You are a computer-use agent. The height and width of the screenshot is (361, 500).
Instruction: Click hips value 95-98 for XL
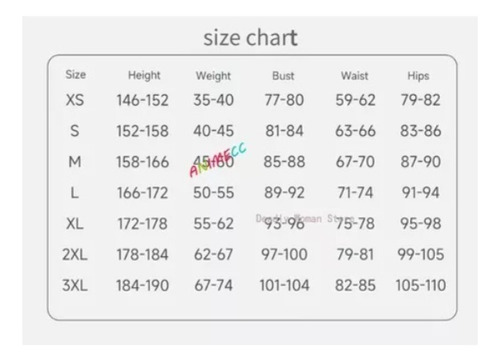click(x=421, y=224)
